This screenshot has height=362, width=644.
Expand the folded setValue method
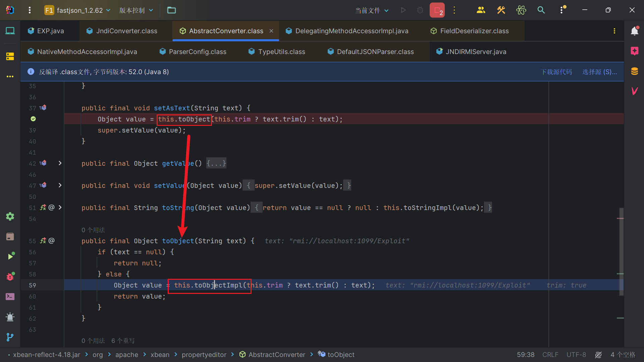coord(60,185)
